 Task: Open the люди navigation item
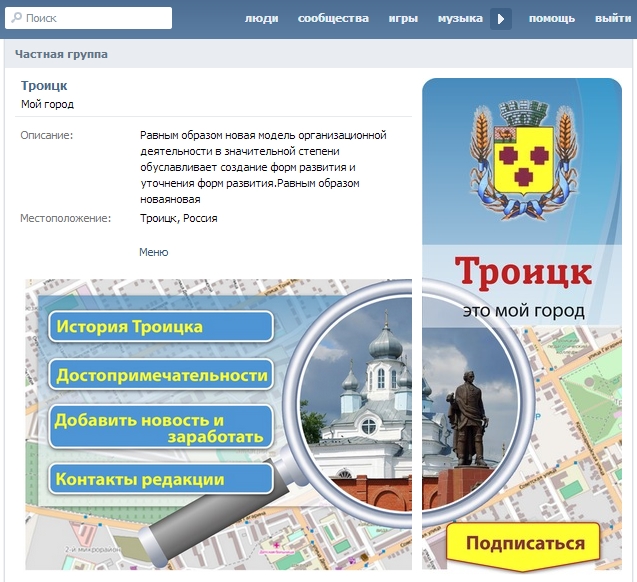tap(261, 19)
